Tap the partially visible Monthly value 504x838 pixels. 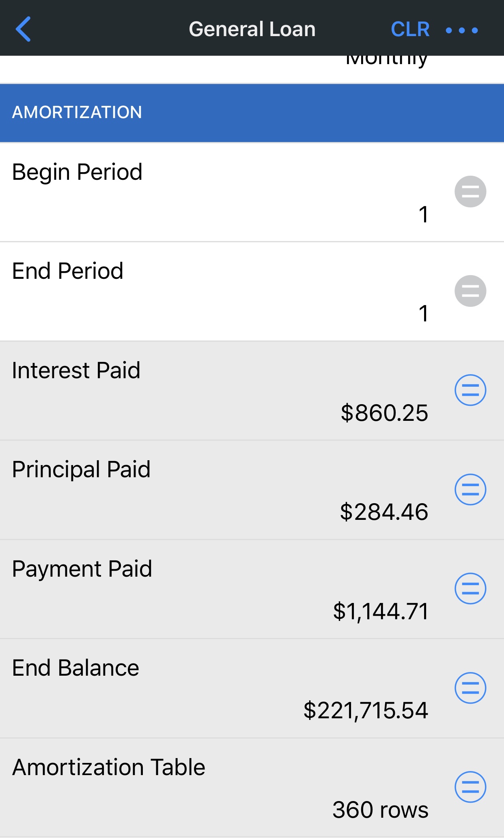click(x=386, y=61)
